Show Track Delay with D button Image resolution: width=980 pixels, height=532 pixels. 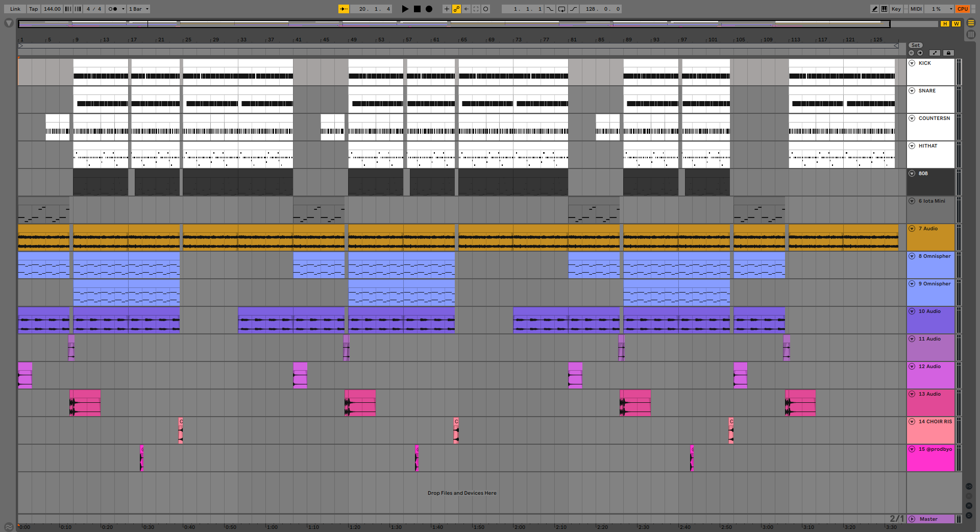[969, 516]
